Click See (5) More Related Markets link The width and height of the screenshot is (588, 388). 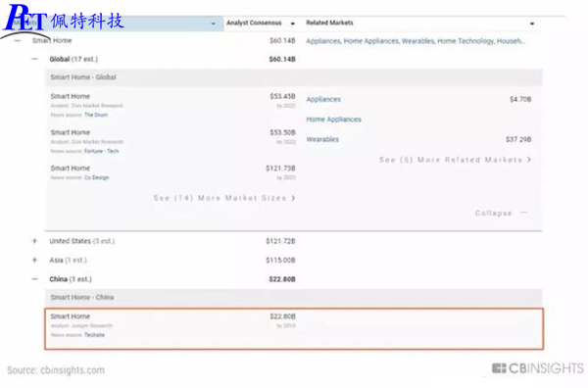456,160
